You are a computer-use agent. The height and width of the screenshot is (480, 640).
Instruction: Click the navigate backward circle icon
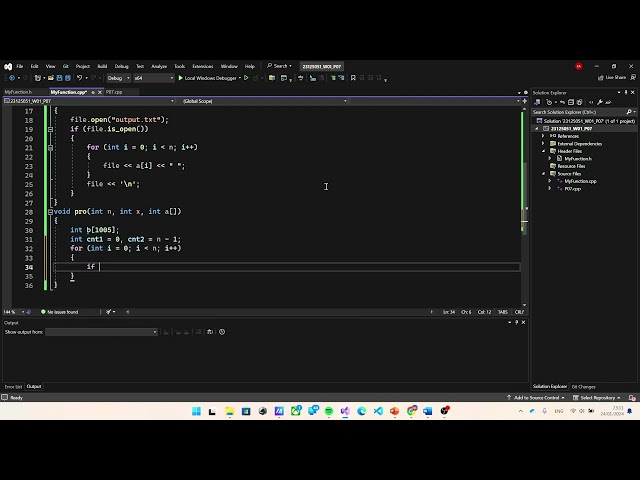12,78
